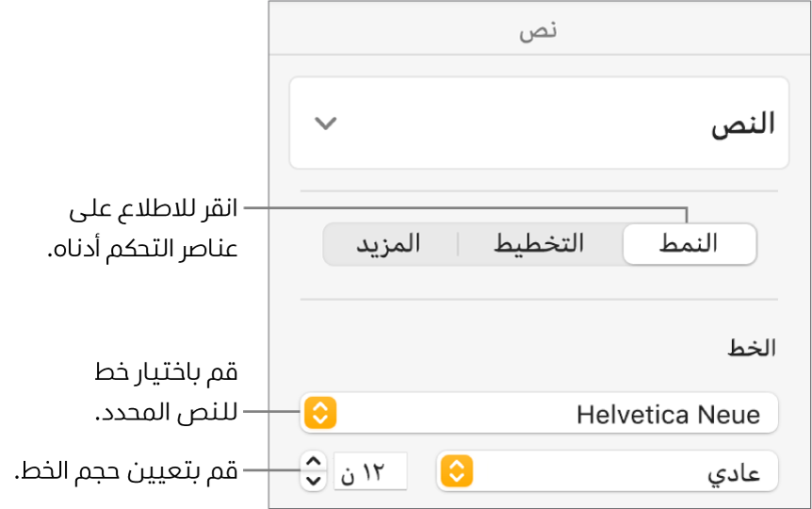The width and height of the screenshot is (812, 509).
Task: Switch to the التخطيط tab
Action: point(540,244)
